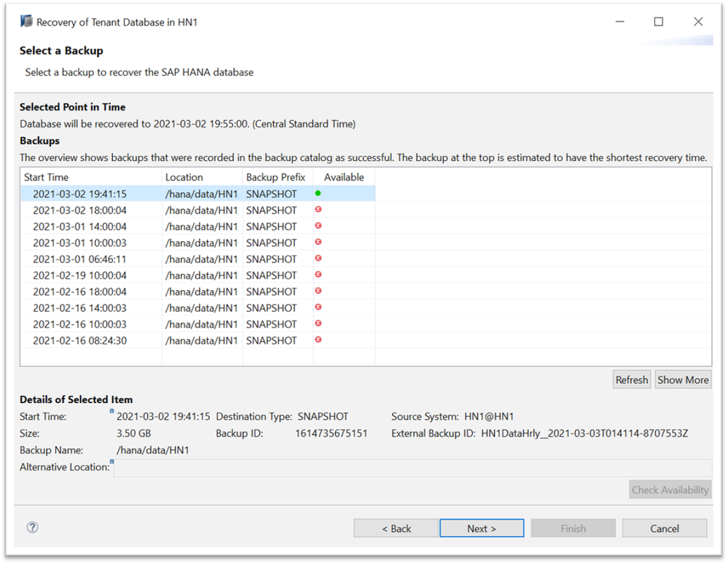Minimize the Recovery wizard window

620,21
